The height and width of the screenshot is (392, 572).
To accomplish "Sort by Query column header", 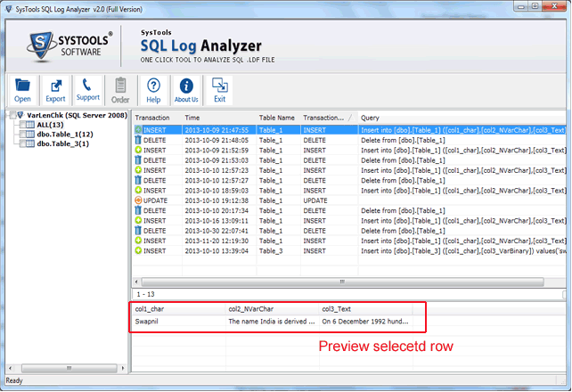I will point(462,118).
